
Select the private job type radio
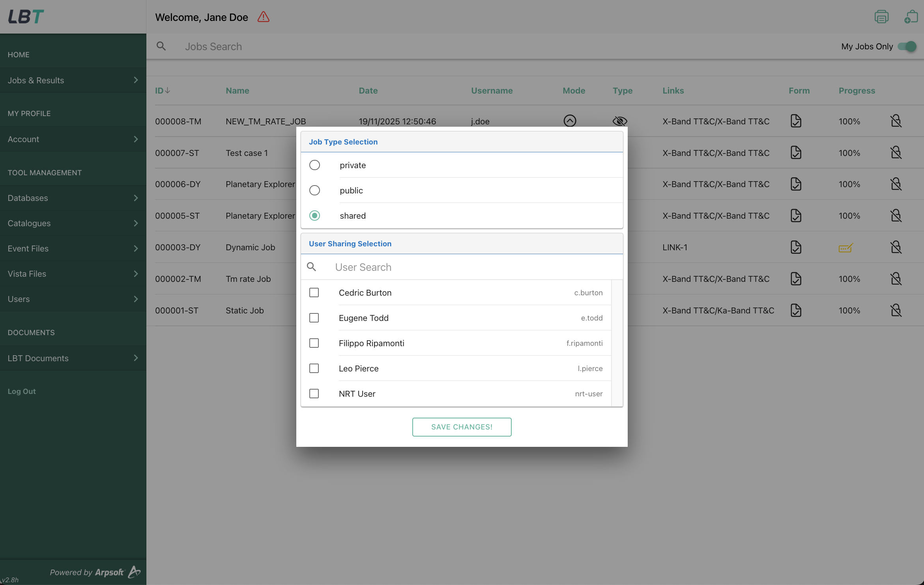tap(314, 165)
